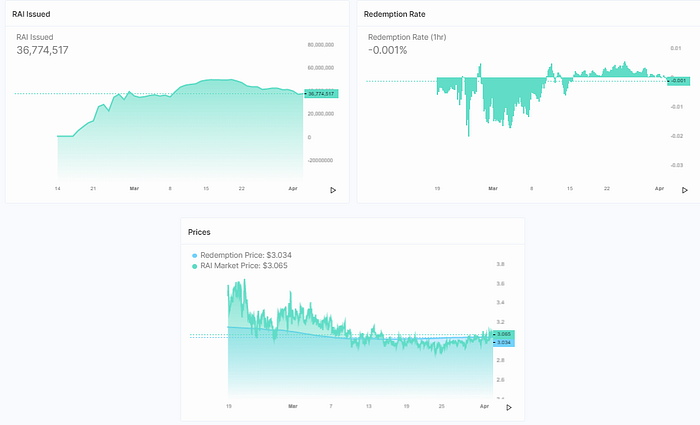Viewport: 700px width, 425px height.
Task: Click the -0.001% headline rate value
Action: point(388,50)
